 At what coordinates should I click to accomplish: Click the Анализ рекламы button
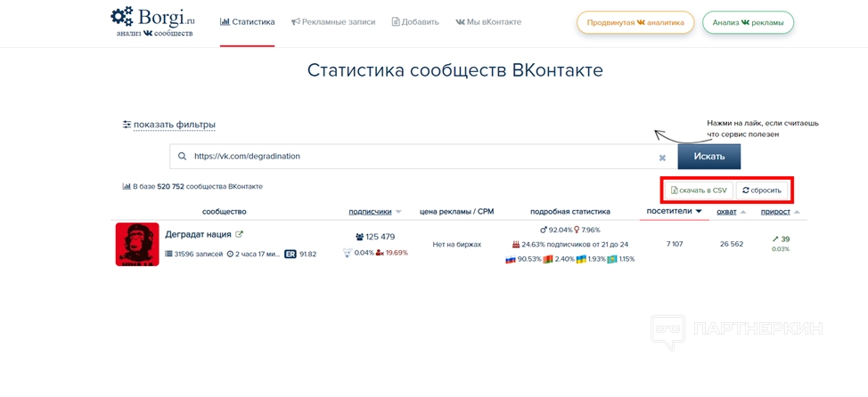[x=748, y=22]
